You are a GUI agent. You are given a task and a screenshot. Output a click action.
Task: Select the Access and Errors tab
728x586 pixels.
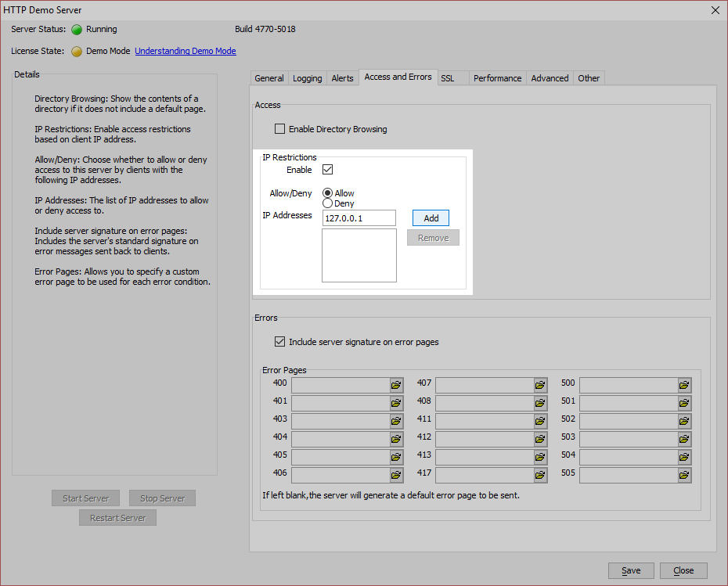pyautogui.click(x=398, y=77)
